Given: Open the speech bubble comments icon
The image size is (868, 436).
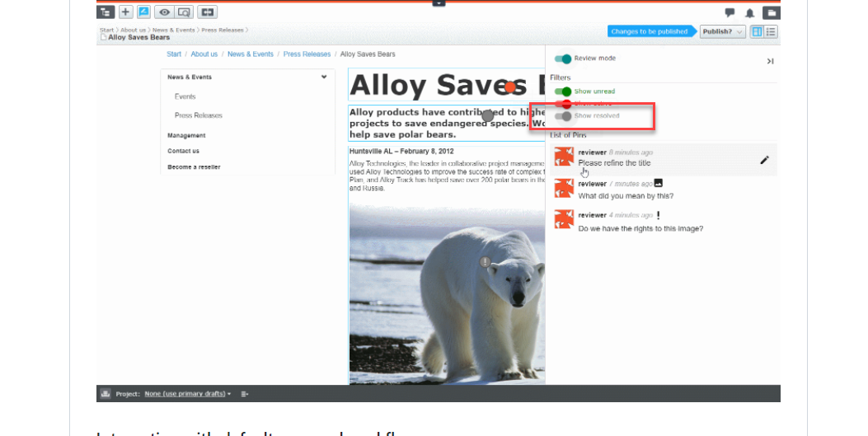Looking at the screenshot, I should point(730,12).
